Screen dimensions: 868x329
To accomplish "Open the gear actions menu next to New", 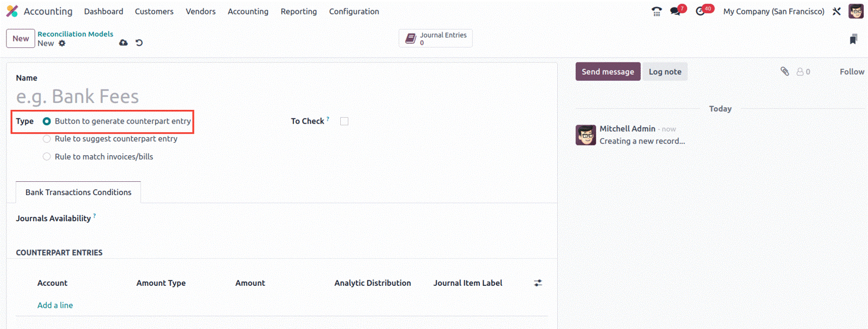I will pos(62,43).
